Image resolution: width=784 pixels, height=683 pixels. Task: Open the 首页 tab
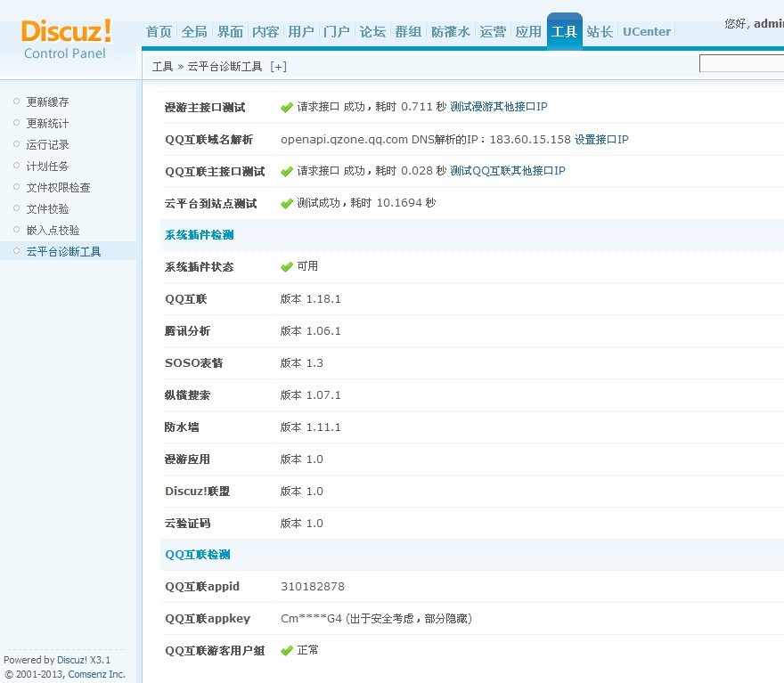[x=159, y=32]
